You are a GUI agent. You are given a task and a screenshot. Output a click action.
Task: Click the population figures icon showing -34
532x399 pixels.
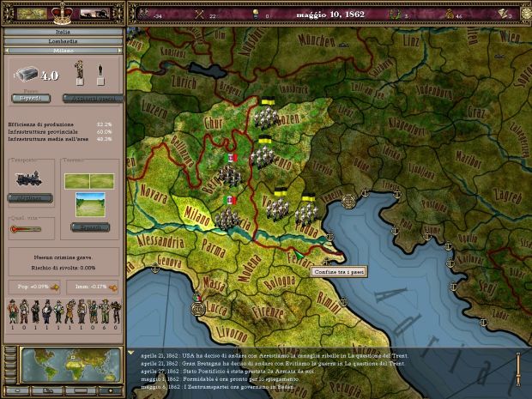[x=144, y=15]
